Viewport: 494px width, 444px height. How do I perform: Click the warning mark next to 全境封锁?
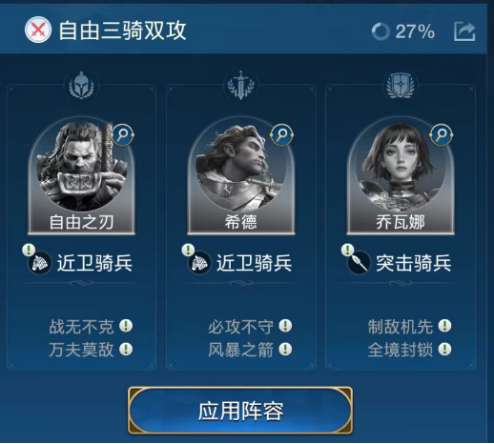(x=445, y=349)
